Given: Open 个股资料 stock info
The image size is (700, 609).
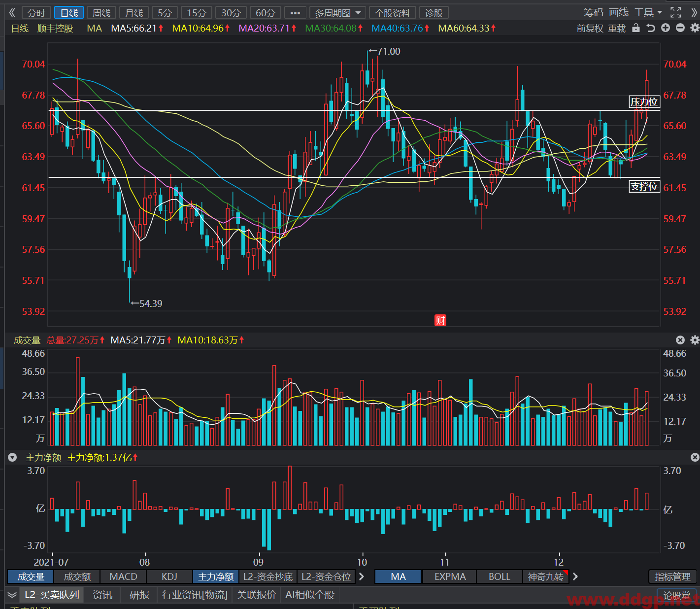Looking at the screenshot, I should tap(393, 13).
